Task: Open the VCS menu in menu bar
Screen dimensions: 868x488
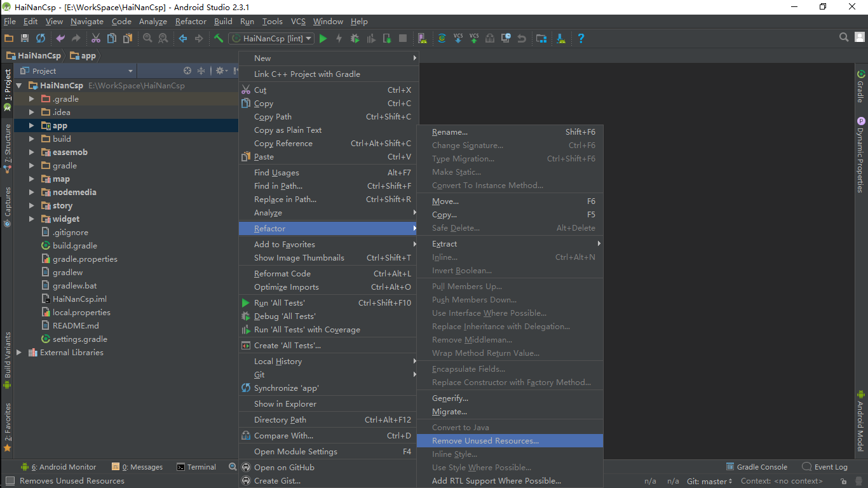Action: (x=298, y=21)
